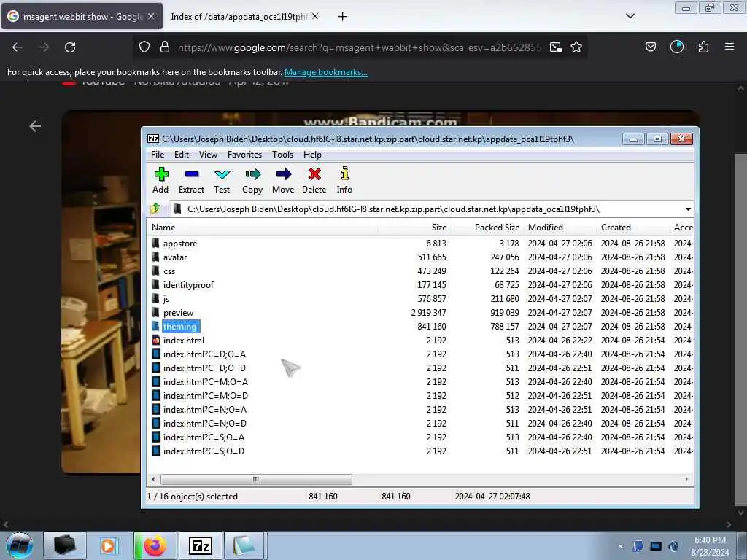Click the 7-Zip taskbar icon
Image resolution: width=747 pixels, height=560 pixels.
(x=200, y=545)
